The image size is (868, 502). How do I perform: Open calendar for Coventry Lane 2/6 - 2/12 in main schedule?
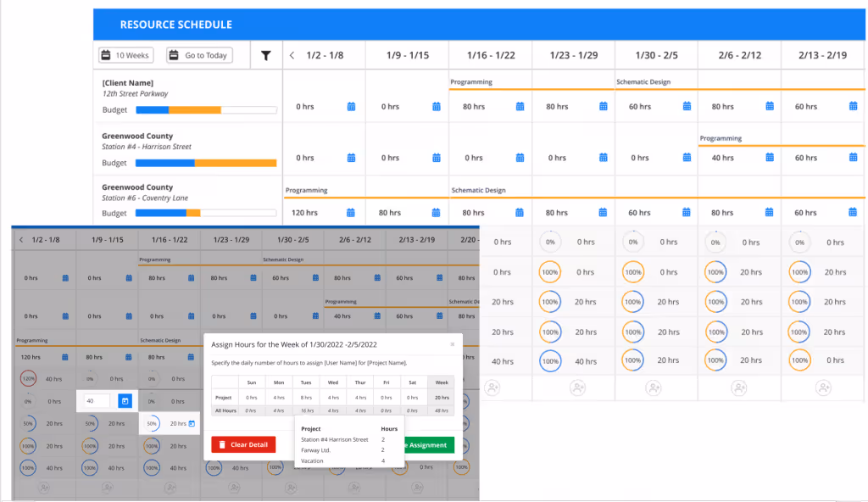[x=769, y=213]
